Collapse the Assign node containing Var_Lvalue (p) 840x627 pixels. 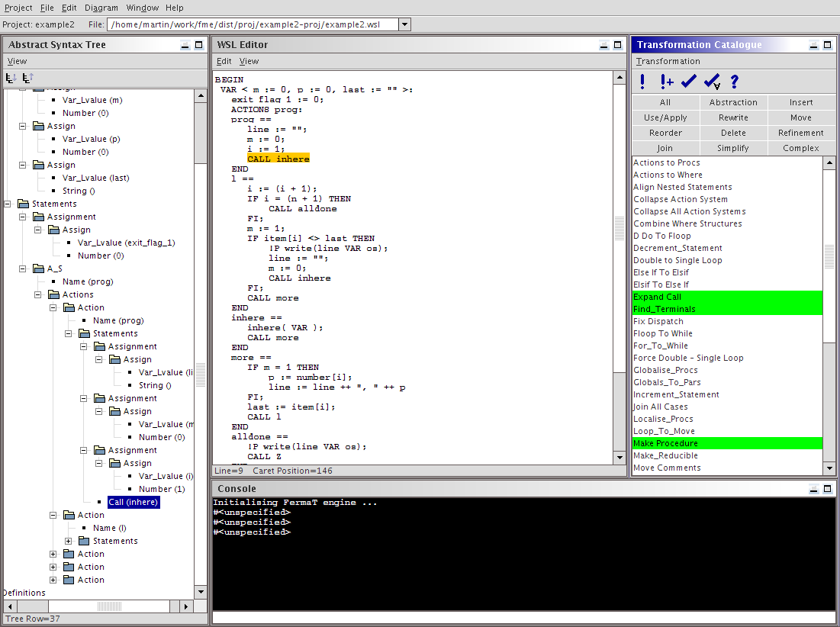(x=22, y=126)
